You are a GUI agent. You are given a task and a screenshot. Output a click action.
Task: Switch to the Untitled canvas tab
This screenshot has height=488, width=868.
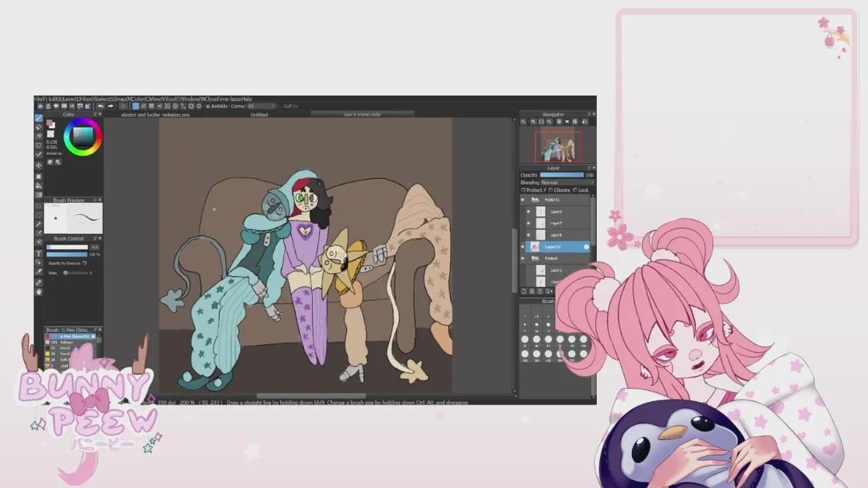(259, 115)
